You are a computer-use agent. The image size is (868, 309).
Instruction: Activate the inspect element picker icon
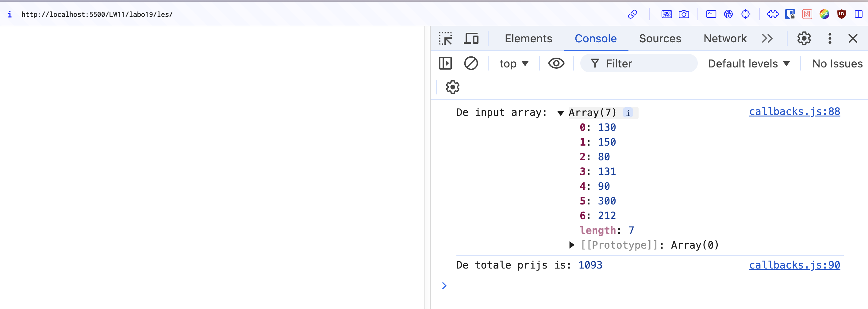tap(445, 39)
